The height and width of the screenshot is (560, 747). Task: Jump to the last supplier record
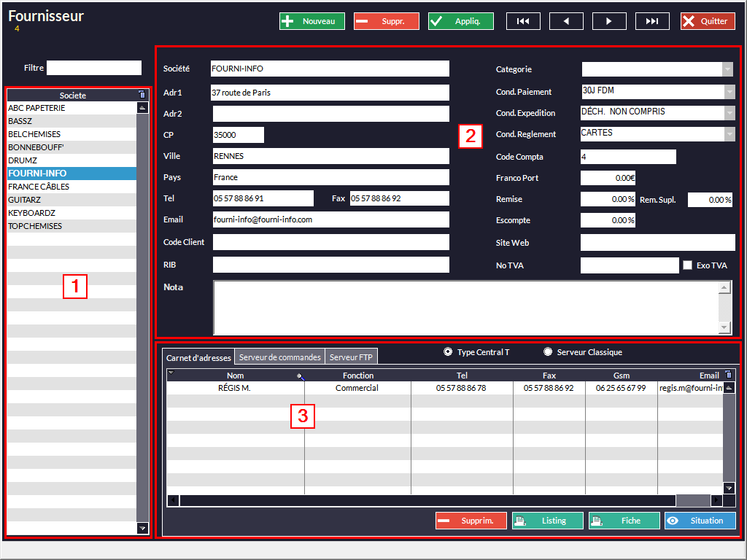(652, 21)
